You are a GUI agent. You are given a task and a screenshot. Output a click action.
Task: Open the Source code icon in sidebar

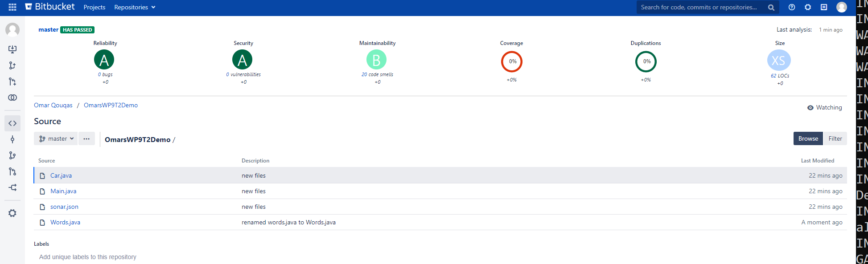[12, 123]
